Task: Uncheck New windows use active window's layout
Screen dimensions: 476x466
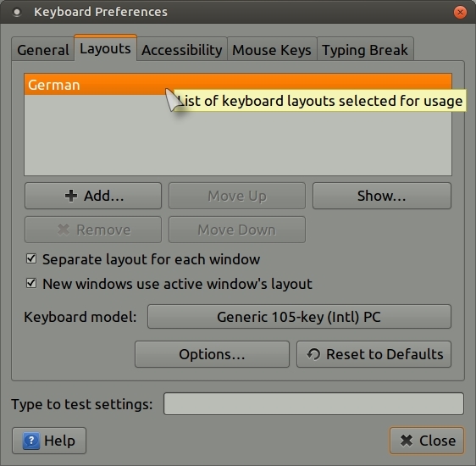Action: point(31,284)
